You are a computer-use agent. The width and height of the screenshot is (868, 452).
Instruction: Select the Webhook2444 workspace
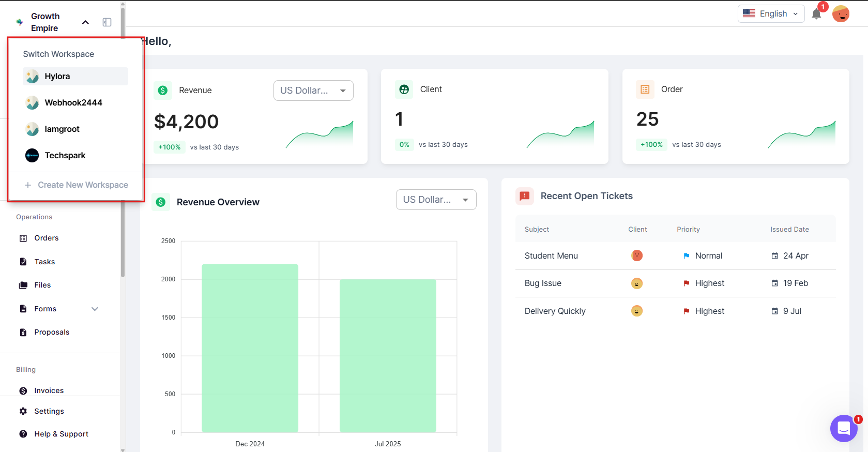coord(73,102)
